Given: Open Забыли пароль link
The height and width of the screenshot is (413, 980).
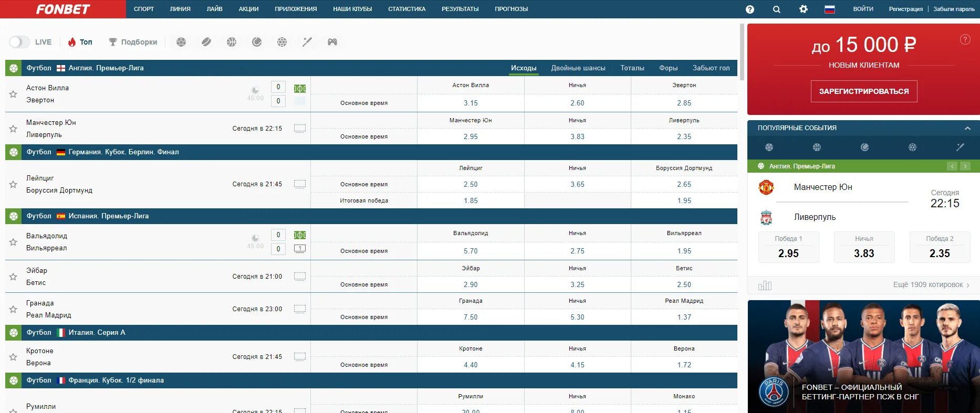Looking at the screenshot, I should (x=954, y=9).
